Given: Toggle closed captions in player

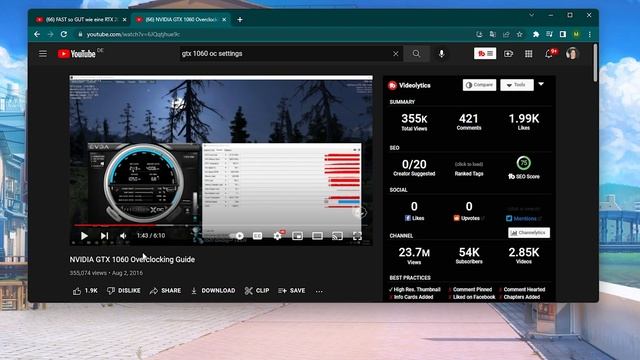Looking at the screenshot, I should (257, 236).
